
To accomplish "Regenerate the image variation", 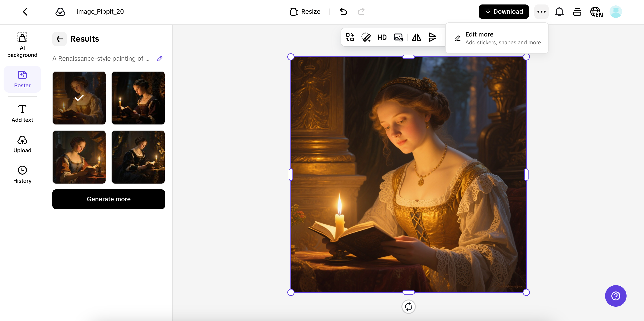I will pyautogui.click(x=398, y=37).
